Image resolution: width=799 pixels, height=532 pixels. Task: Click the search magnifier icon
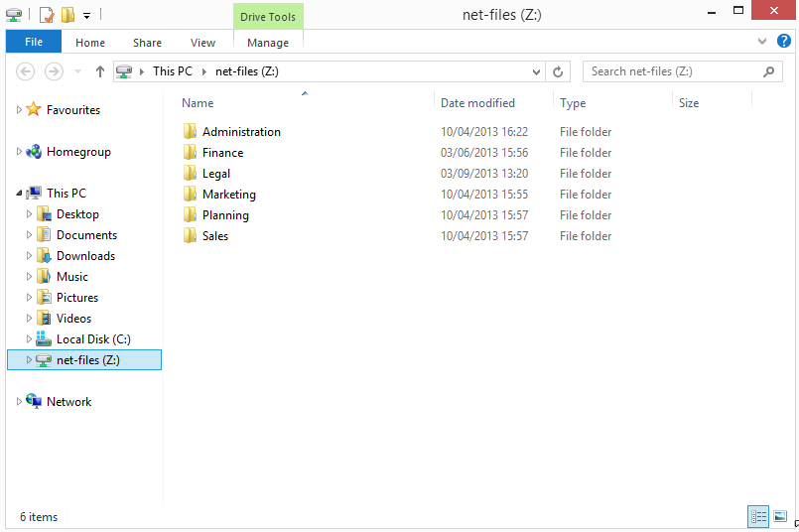pyautogui.click(x=768, y=71)
